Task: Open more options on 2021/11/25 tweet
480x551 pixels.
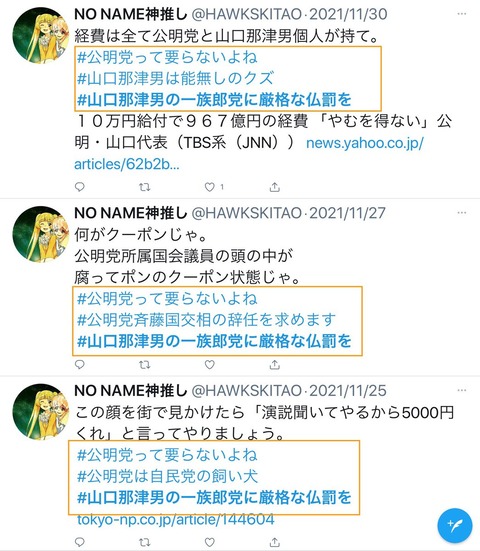Action: coord(462,390)
